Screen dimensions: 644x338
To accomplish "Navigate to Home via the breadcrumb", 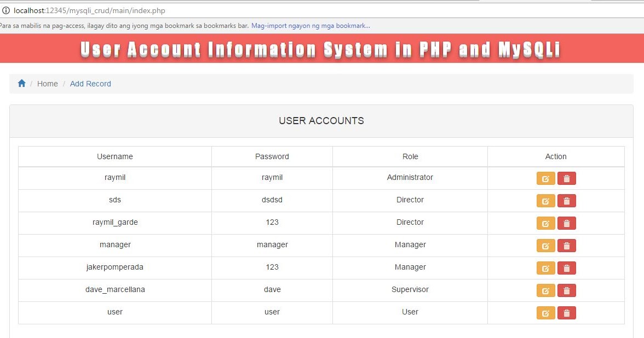I will tap(47, 83).
